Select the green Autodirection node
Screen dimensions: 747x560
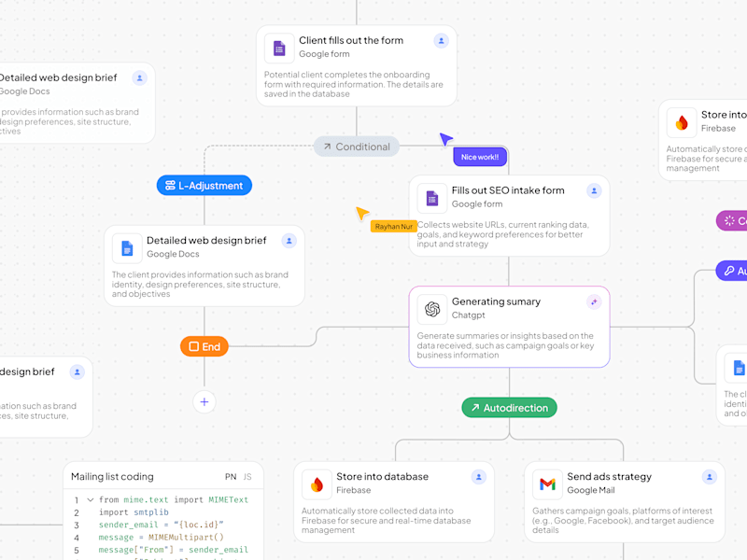click(509, 408)
